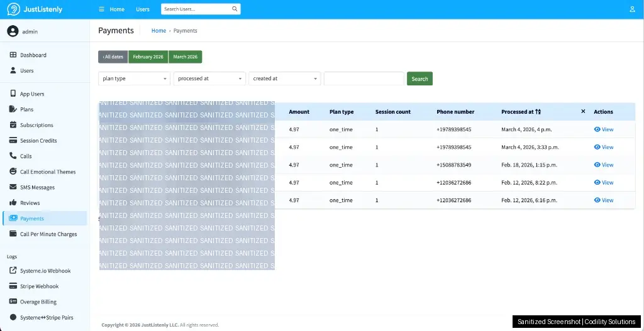644x331 pixels.
Task: Open Users in the top navigation bar
Action: coord(143,9)
